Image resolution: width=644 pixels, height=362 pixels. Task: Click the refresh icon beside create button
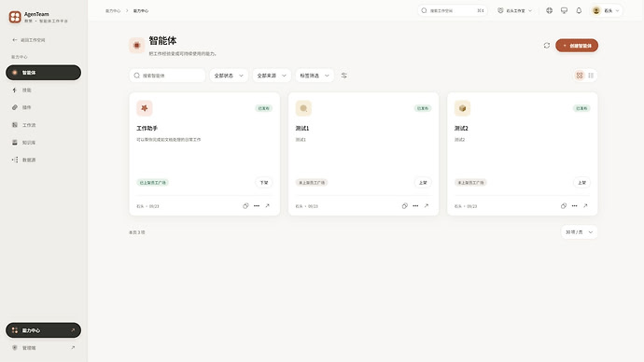click(547, 46)
